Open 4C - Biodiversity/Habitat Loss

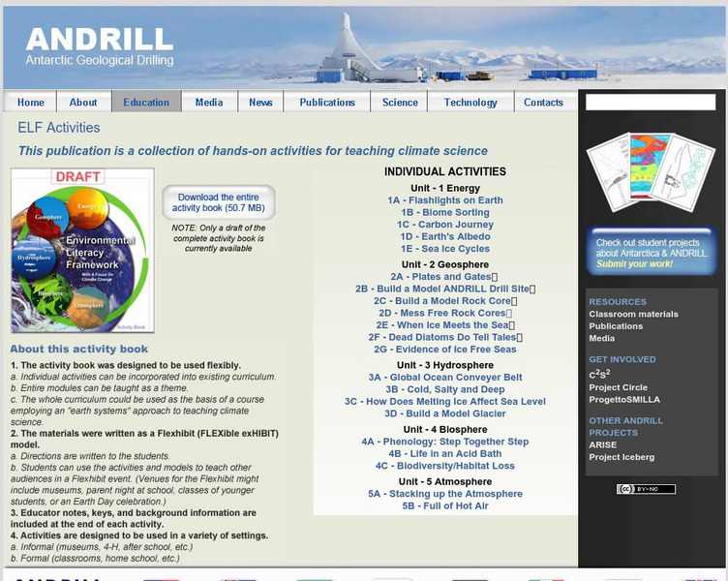[445, 466]
